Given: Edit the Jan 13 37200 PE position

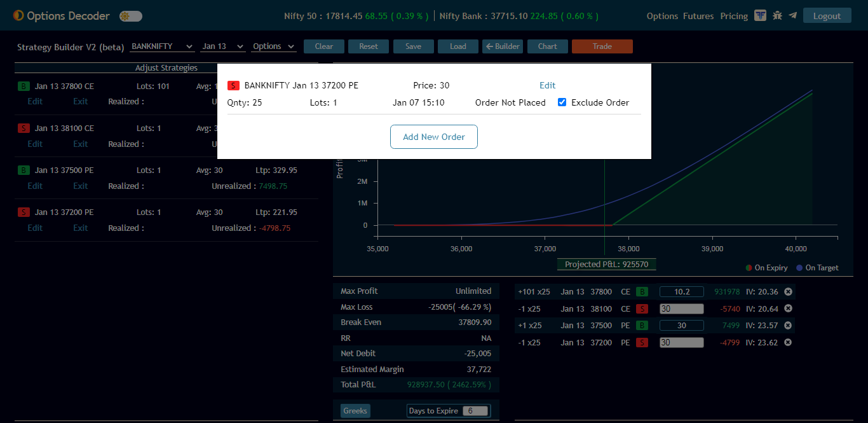Looking at the screenshot, I should [x=35, y=228].
